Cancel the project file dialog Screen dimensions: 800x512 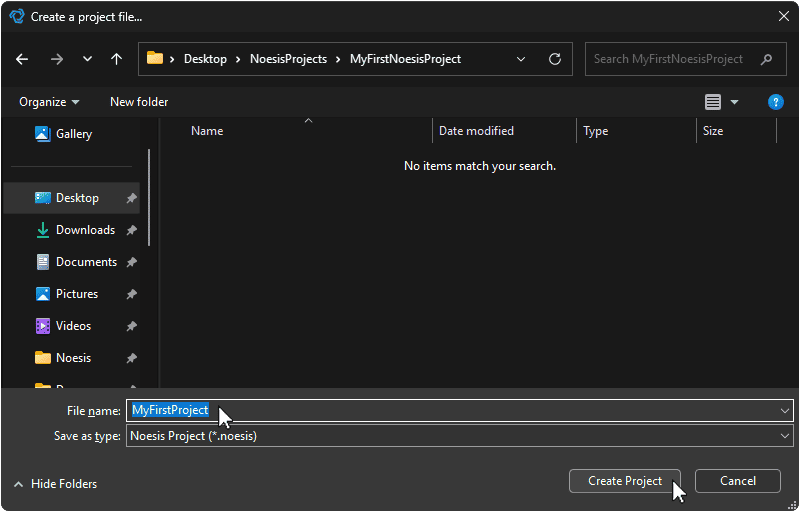point(738,481)
